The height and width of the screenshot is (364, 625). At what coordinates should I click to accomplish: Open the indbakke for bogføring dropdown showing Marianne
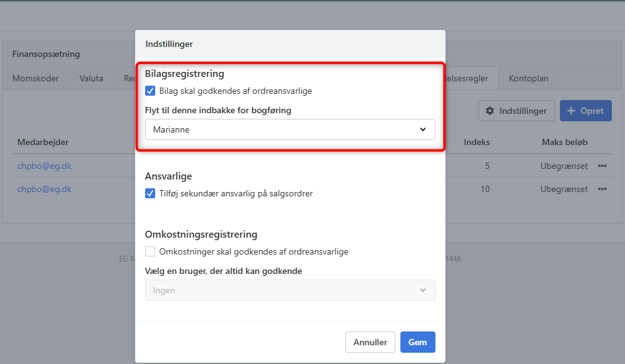tap(290, 129)
